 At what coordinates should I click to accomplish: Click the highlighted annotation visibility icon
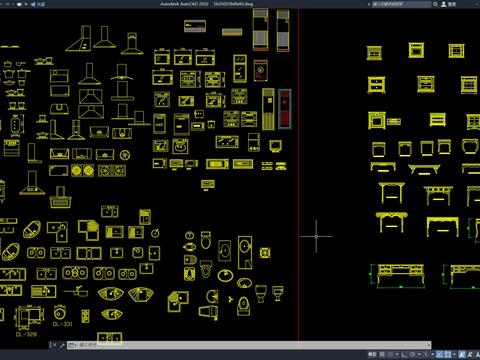click(x=462, y=354)
